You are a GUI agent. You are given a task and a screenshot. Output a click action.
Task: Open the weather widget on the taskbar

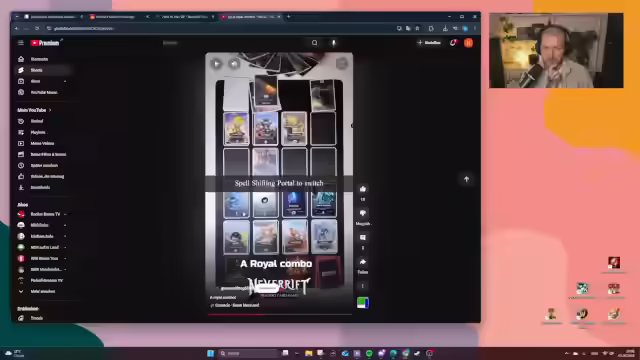[15, 353]
